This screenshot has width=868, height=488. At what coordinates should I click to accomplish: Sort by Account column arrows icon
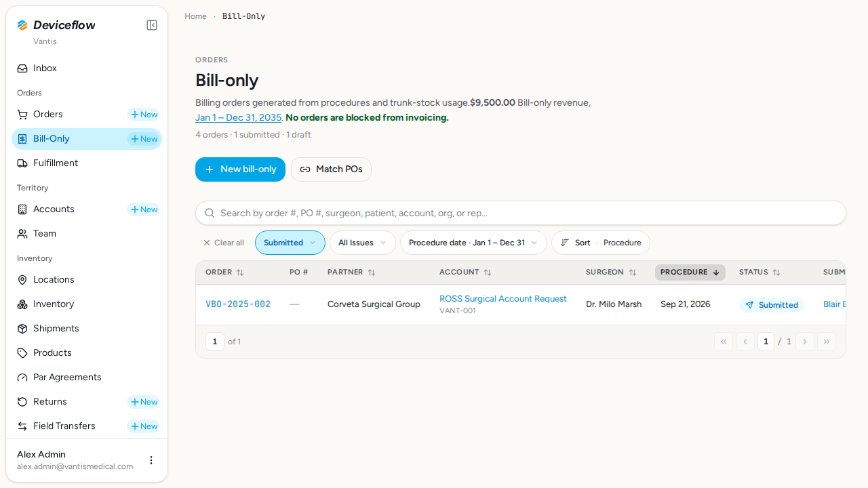[x=488, y=272]
